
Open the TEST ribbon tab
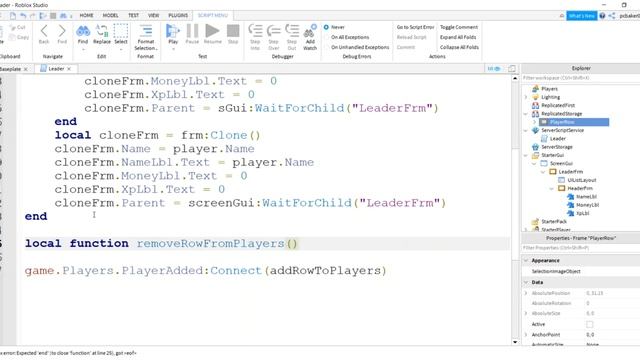click(x=133, y=16)
